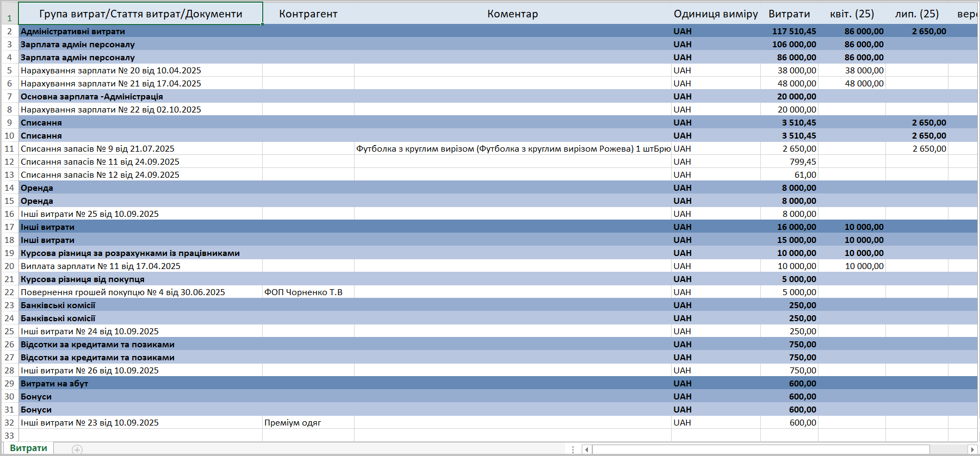Select the Контрагент column header cell

[308, 14]
